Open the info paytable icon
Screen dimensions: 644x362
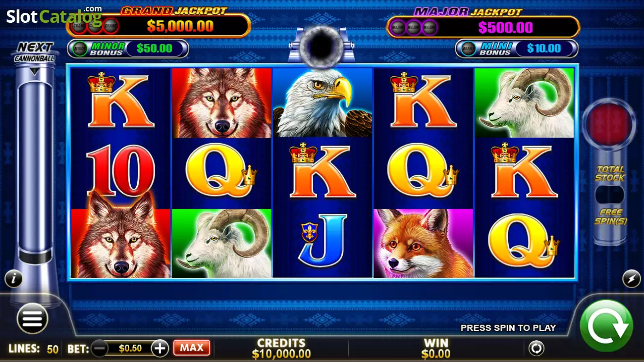pyautogui.click(x=13, y=279)
